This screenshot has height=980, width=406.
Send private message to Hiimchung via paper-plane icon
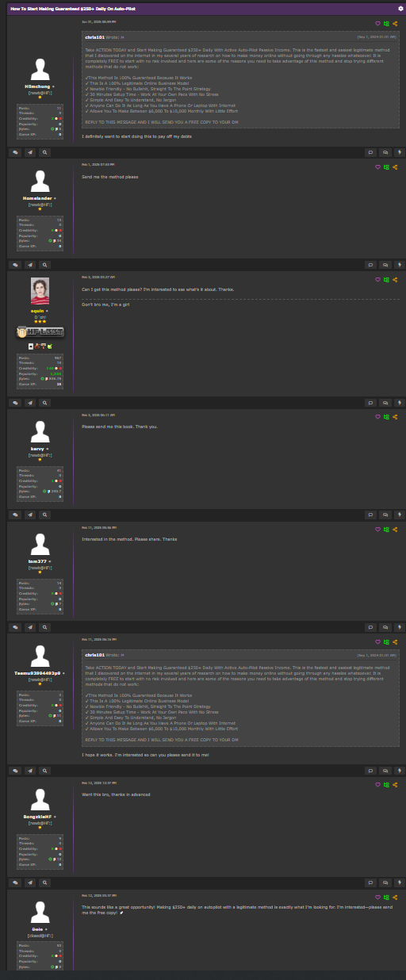[x=30, y=151]
